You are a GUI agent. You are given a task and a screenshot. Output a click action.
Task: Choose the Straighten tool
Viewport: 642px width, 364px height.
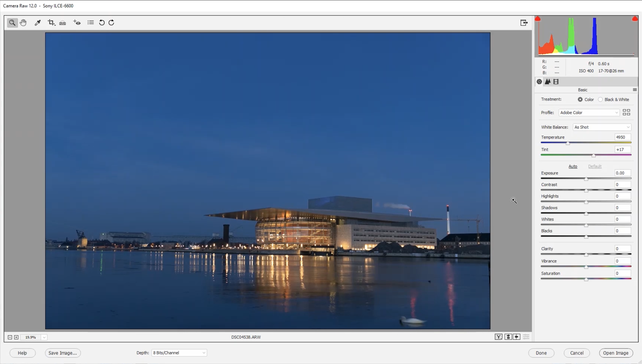click(63, 23)
